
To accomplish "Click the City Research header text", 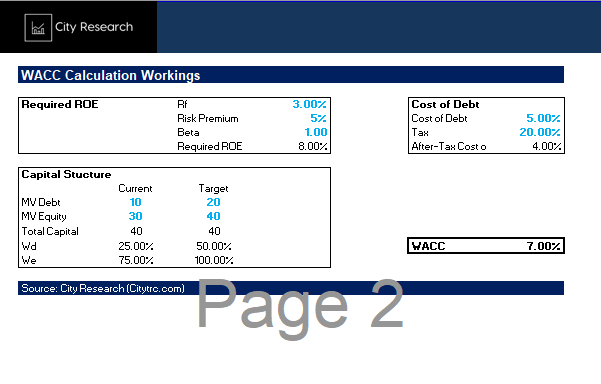I will coord(94,27).
